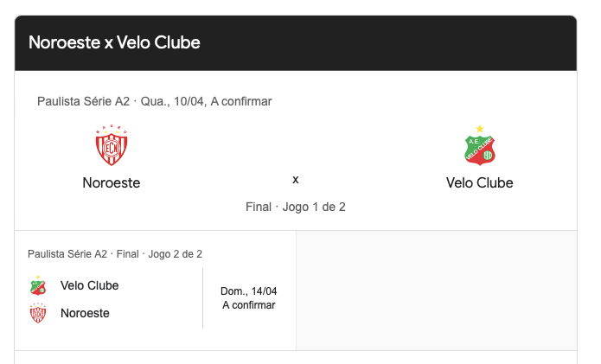Click "Paulista Série A2" in the top match line
The height and width of the screenshot is (364, 601).
click(83, 102)
